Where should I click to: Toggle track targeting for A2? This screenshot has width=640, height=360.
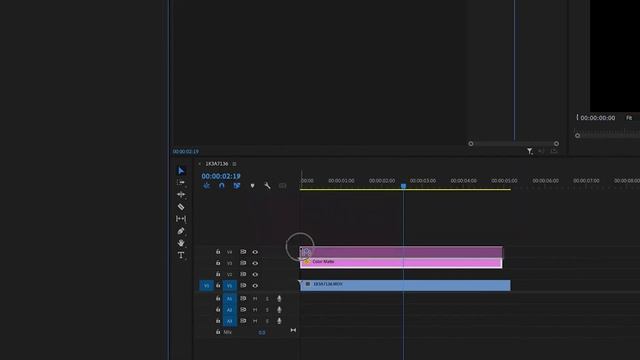[229, 310]
